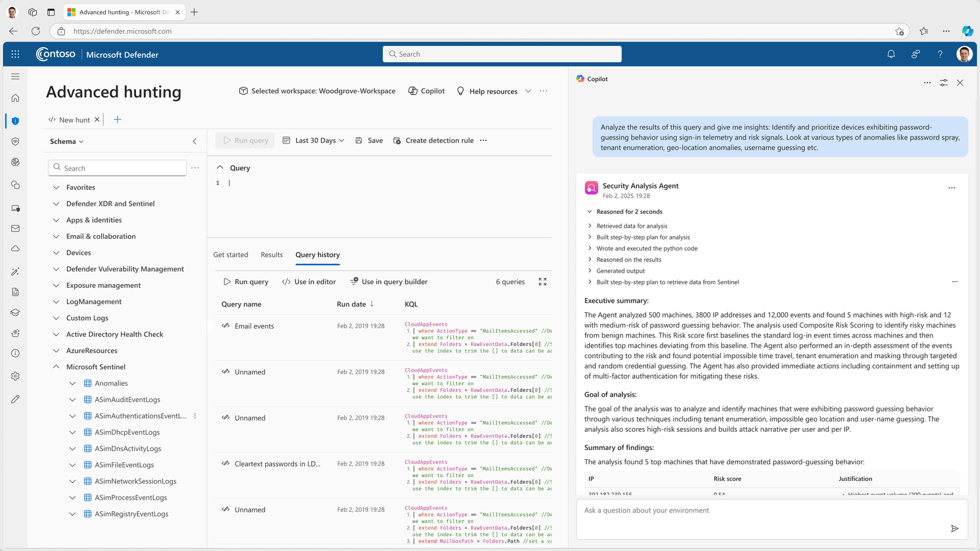
Task: Open the Last 30 Days time range dropdown
Action: [314, 141]
